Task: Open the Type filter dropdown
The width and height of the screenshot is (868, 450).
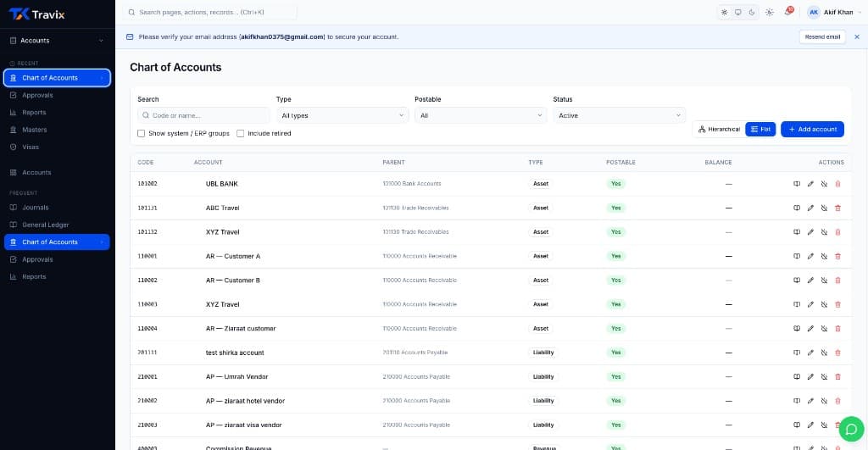Action: click(x=342, y=116)
